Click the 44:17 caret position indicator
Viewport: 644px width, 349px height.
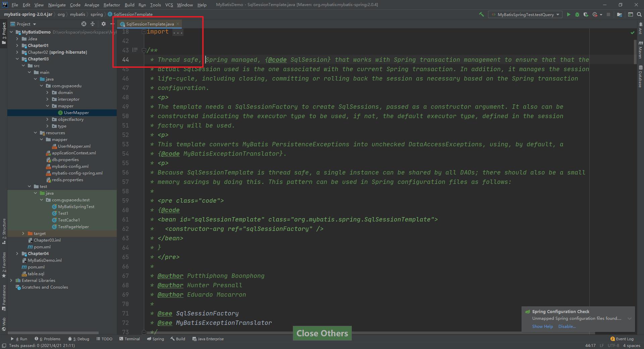coord(590,345)
